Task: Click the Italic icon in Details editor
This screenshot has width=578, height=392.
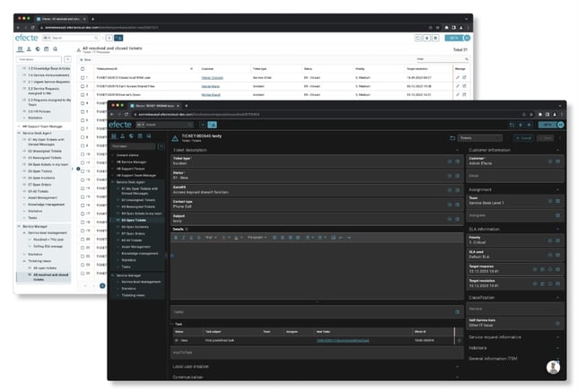Action: pos(183,238)
